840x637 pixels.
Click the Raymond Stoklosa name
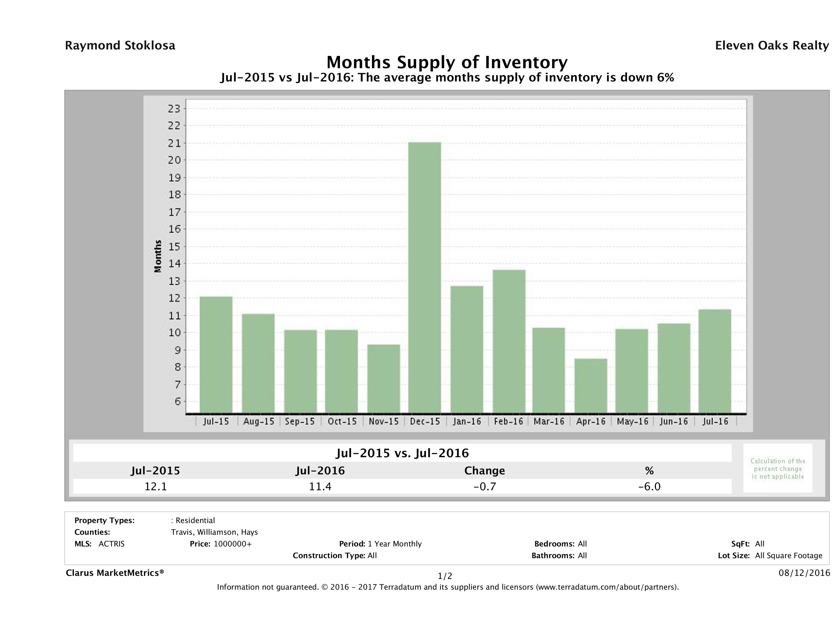click(x=120, y=46)
